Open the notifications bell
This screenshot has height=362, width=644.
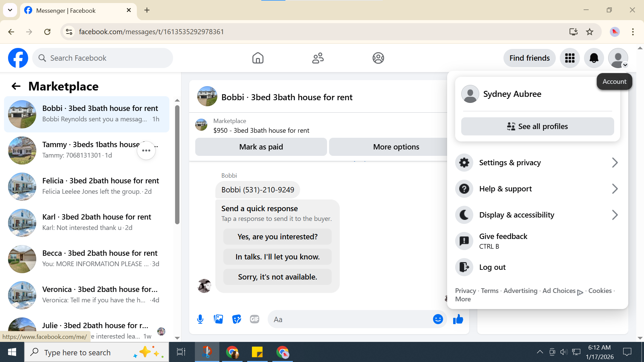tap(594, 58)
